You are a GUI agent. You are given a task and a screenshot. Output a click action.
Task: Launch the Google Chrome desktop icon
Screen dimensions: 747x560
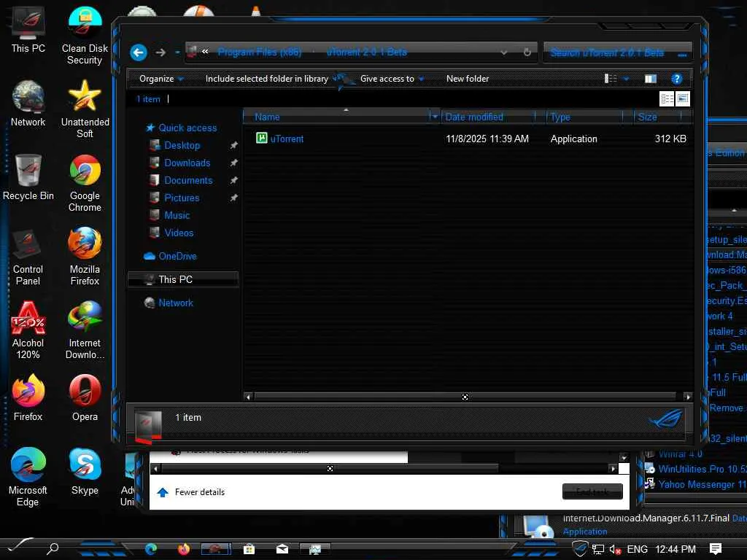(85, 183)
